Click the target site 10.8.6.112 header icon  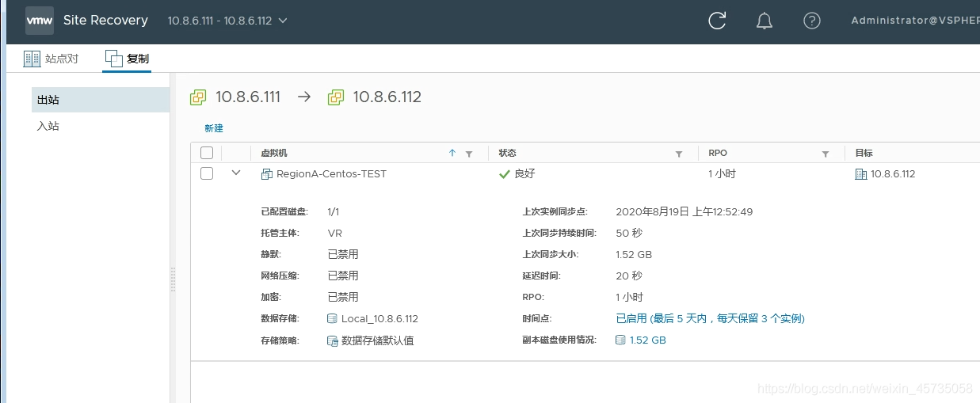(335, 97)
